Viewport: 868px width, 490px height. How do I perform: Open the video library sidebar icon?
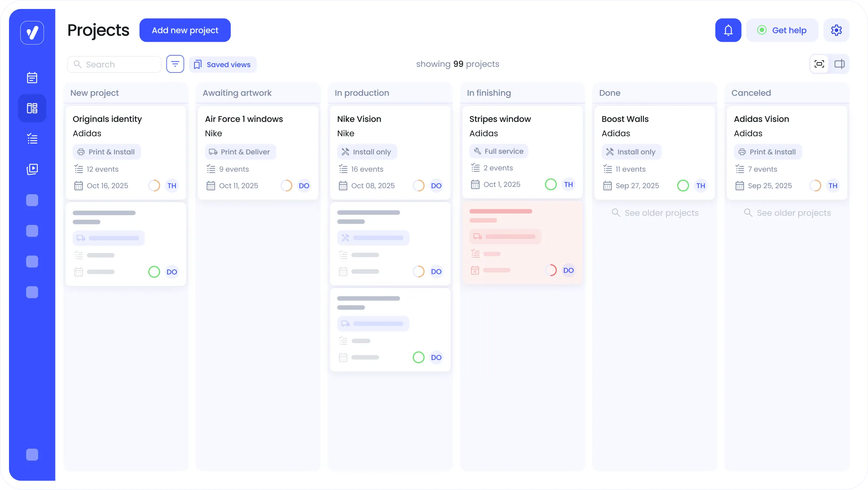32,169
